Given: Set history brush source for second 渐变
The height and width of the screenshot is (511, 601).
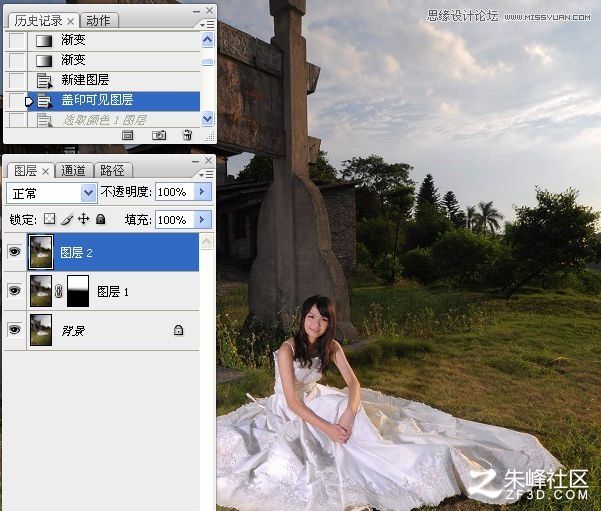Looking at the screenshot, I should (x=17, y=60).
